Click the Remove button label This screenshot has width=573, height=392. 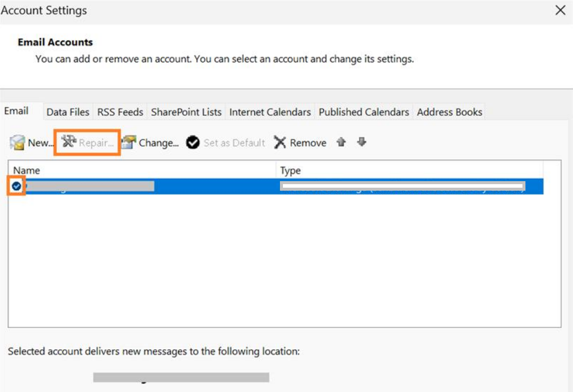click(x=308, y=143)
